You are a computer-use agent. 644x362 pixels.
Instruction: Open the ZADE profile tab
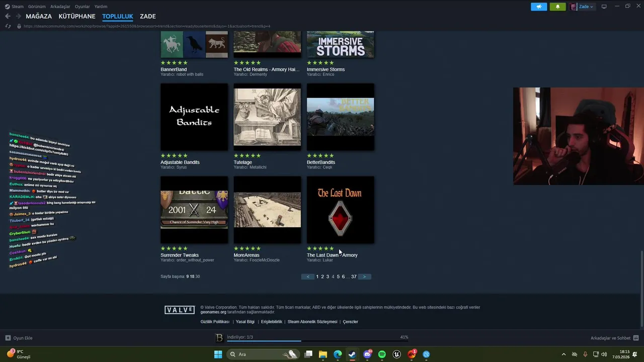point(148,17)
